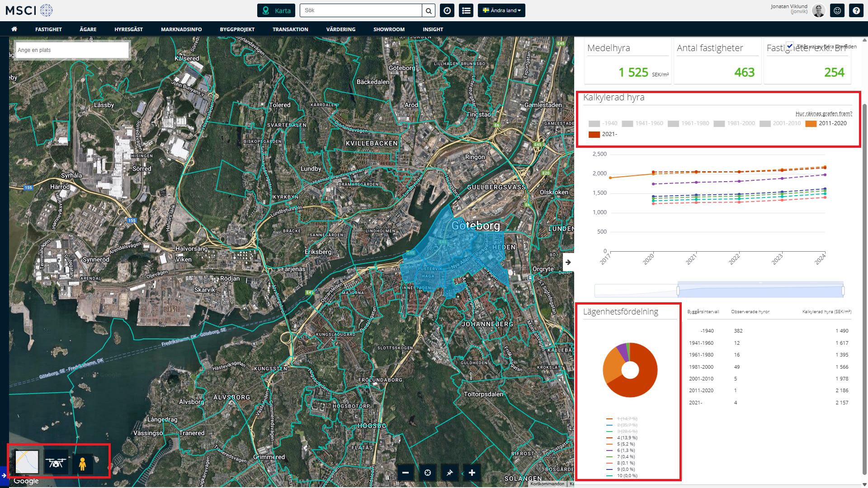Open the help question mark icon

tap(856, 10)
